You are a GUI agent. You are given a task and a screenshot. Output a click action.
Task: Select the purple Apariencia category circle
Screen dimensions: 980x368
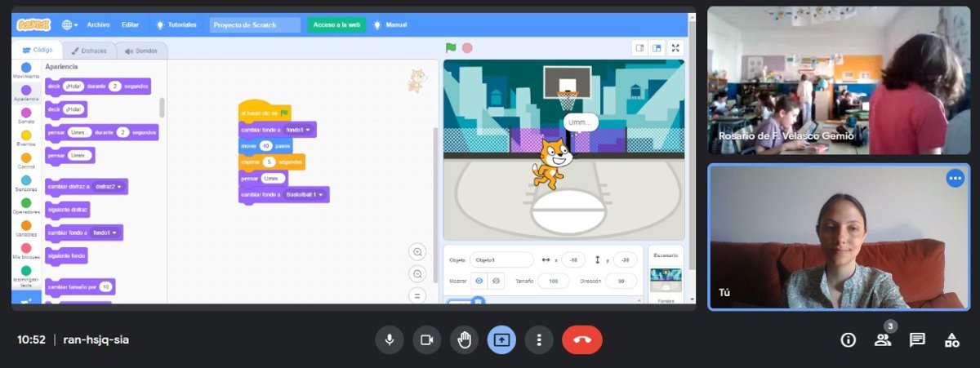click(26, 91)
